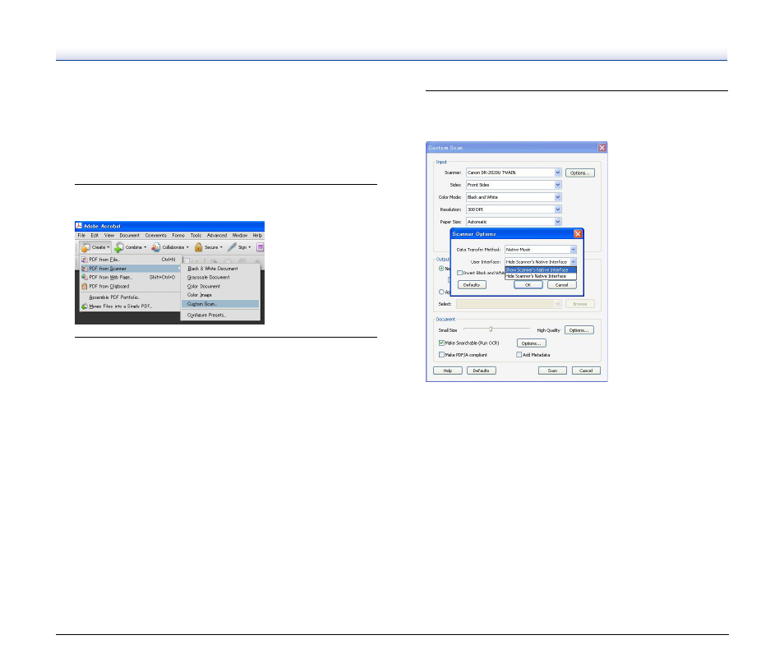Open the Comments menu
Viewport: 784px width, 672px height.
pyautogui.click(x=156, y=236)
